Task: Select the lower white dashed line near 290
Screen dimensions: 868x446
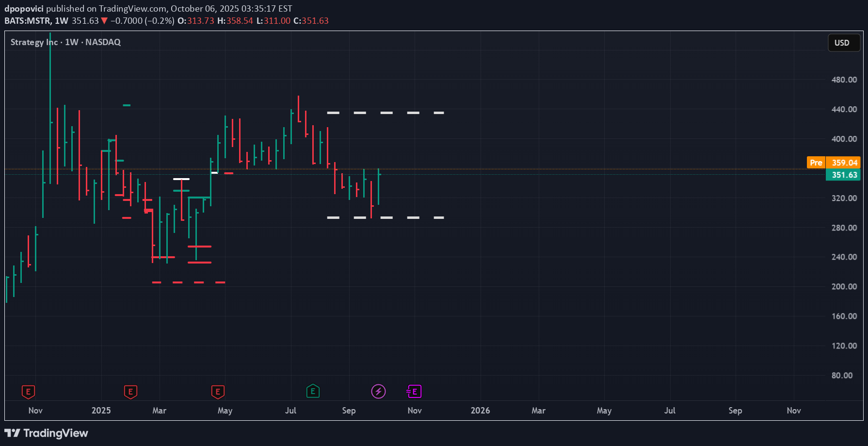Action: click(x=386, y=217)
